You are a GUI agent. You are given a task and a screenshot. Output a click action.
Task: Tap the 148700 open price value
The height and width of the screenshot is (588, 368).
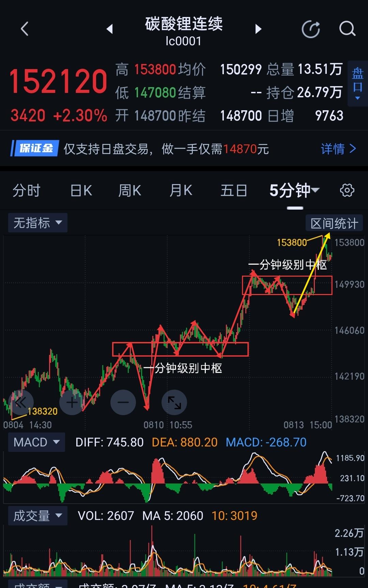[155, 116]
